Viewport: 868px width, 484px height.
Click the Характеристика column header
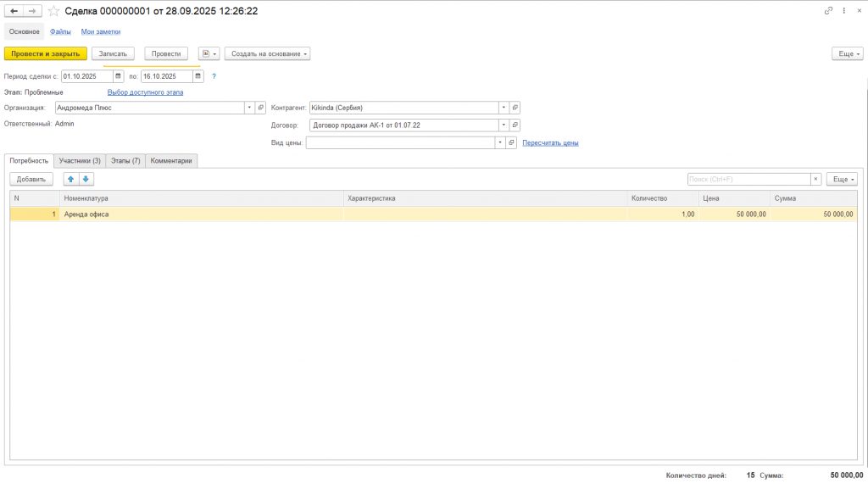(486, 198)
